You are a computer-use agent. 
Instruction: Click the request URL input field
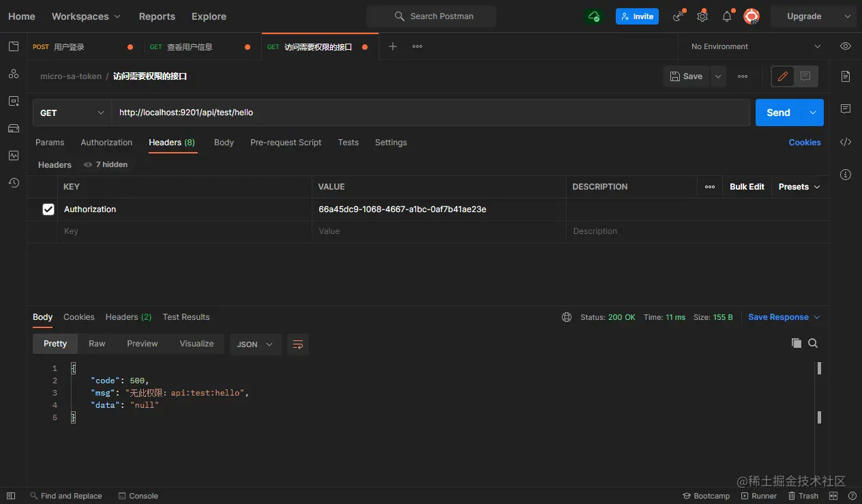[431, 113]
